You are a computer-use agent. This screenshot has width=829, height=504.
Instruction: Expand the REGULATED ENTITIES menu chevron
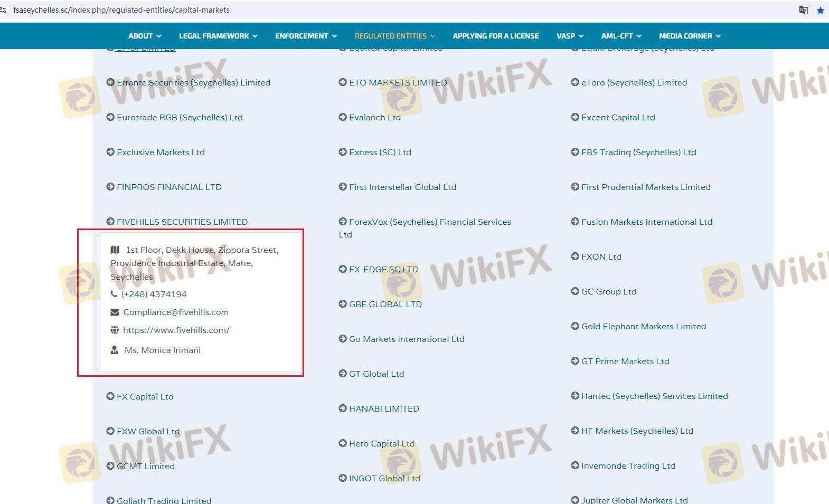point(432,36)
